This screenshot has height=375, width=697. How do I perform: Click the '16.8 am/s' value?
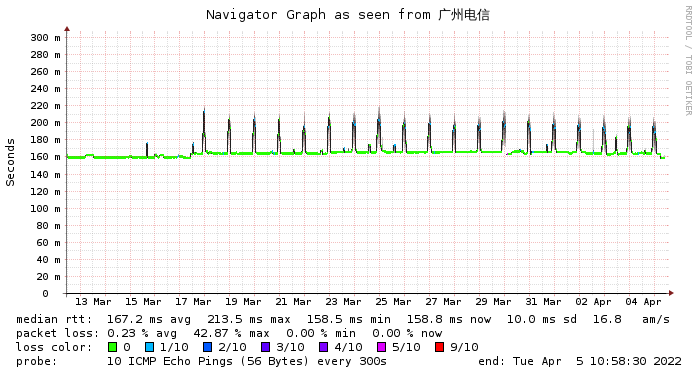coord(631,319)
